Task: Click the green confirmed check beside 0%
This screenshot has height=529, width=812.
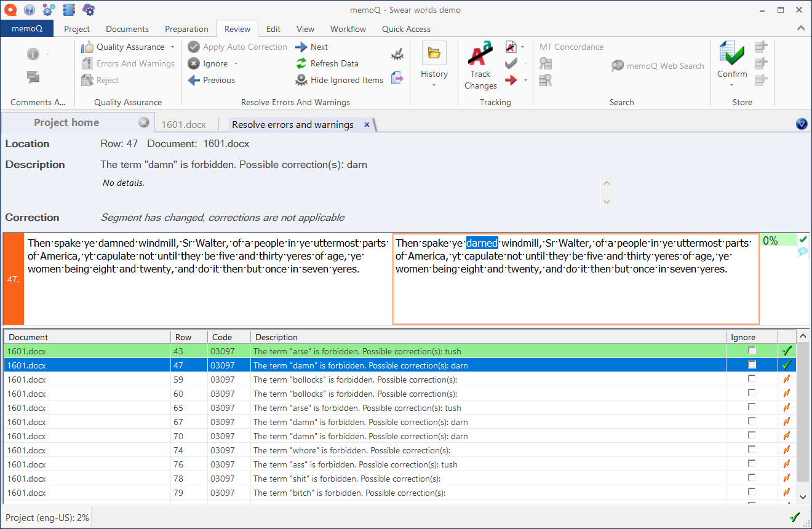Action: point(803,239)
